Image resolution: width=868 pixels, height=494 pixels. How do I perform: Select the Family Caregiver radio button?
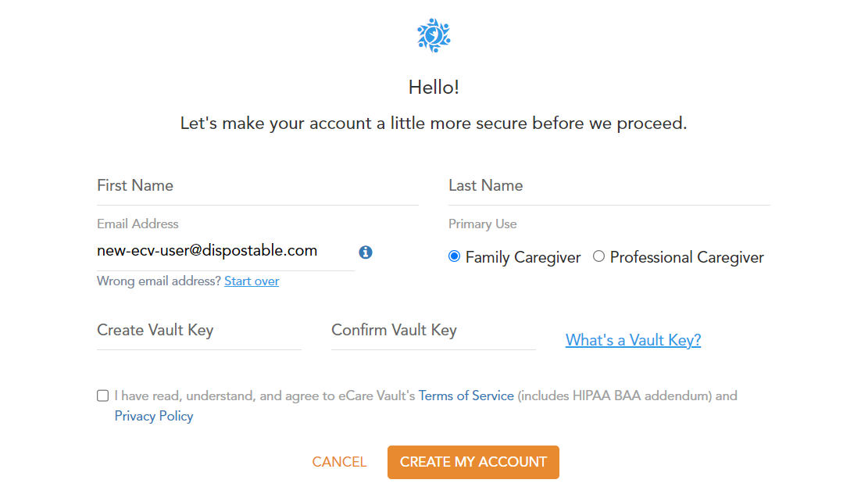pyautogui.click(x=454, y=256)
